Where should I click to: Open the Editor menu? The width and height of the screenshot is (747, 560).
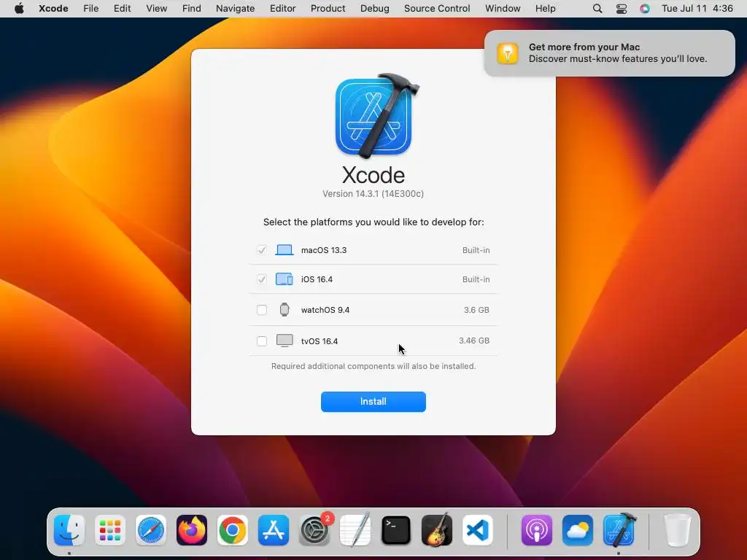coord(282,9)
